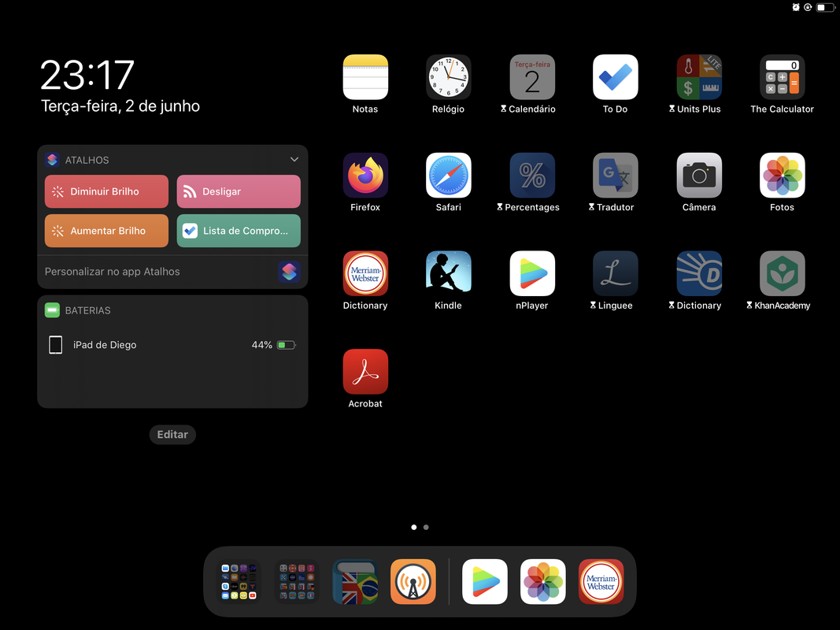Open the Calendário app

coord(532,77)
